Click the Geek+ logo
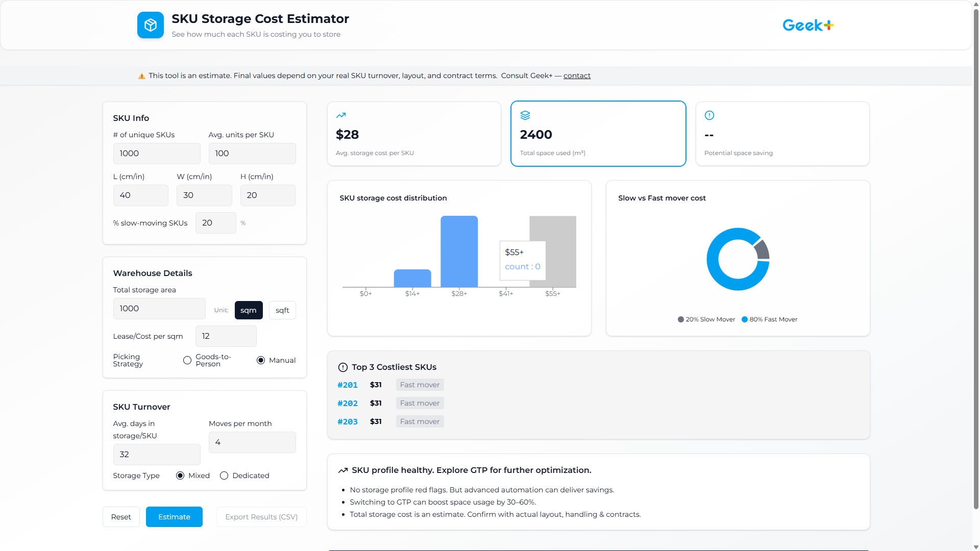The image size is (980, 551). coord(808,24)
